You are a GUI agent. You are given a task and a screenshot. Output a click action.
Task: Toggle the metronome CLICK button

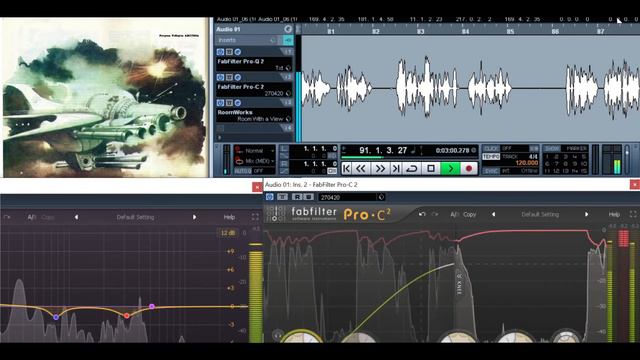pyautogui.click(x=491, y=149)
